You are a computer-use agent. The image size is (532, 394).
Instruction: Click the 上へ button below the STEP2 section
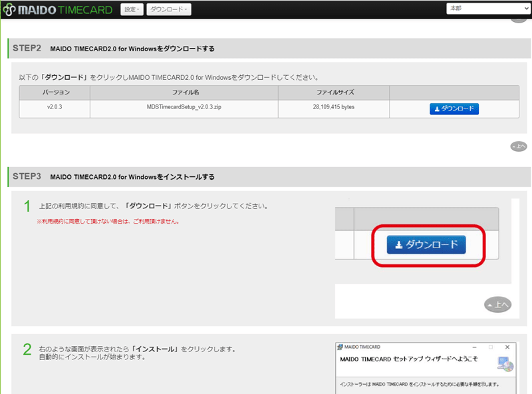(519, 146)
